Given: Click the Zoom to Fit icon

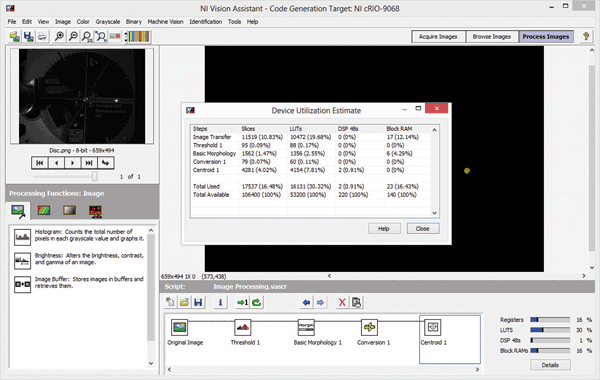Looking at the screenshot, I should pos(101,37).
